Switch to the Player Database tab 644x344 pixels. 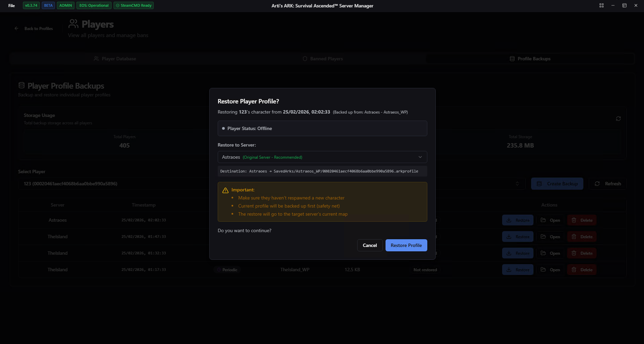tap(115, 59)
